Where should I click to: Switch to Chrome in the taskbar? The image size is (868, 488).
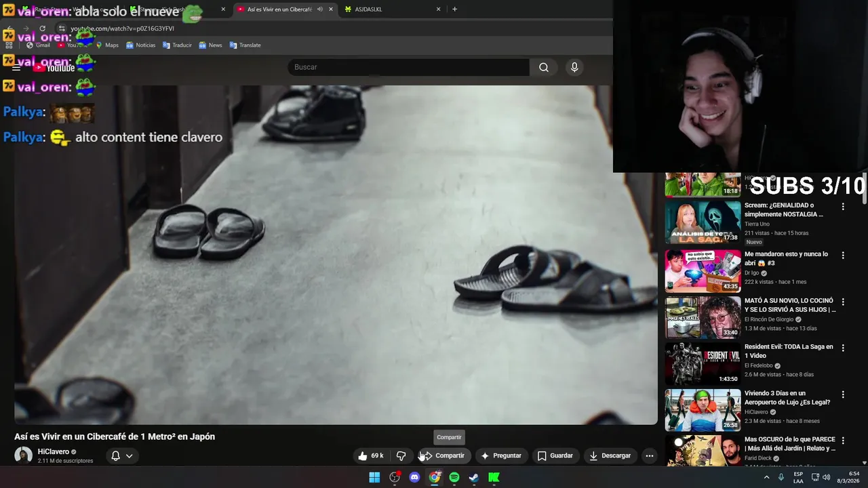(x=435, y=477)
